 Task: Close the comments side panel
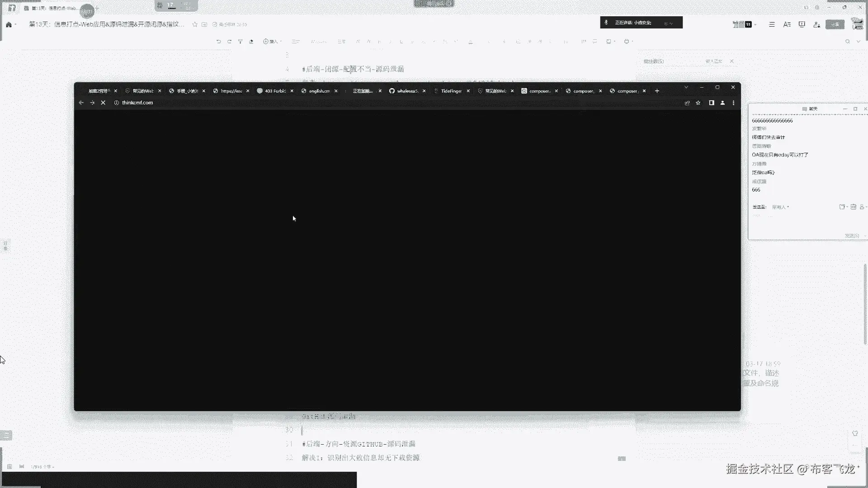(x=731, y=61)
